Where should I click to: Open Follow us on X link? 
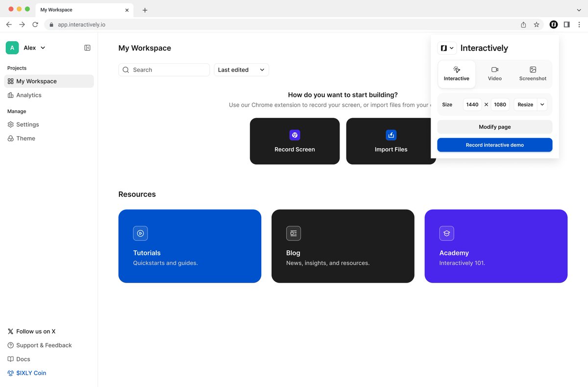tap(31, 331)
